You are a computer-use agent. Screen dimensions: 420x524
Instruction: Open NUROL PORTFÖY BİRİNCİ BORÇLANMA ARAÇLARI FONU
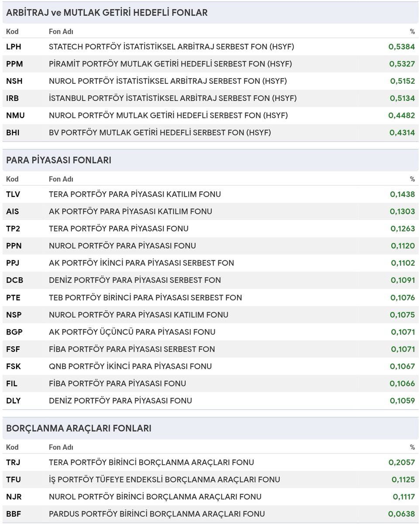(x=155, y=497)
